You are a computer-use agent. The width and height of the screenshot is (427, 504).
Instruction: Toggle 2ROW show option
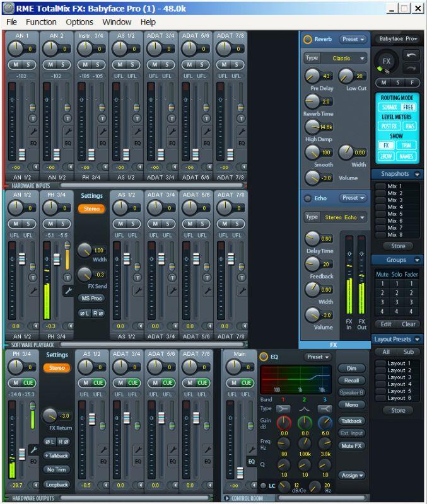point(386,156)
